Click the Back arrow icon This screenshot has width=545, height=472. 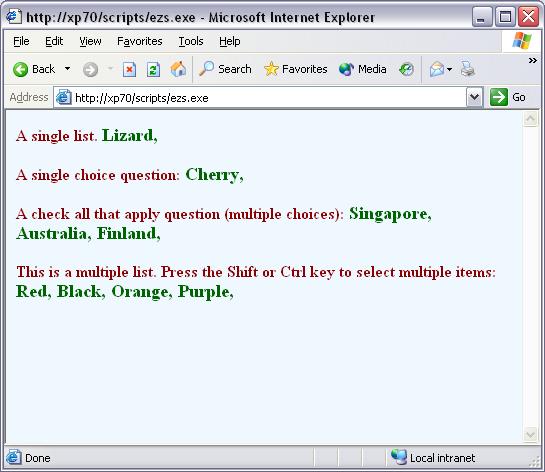pyautogui.click(x=20, y=70)
